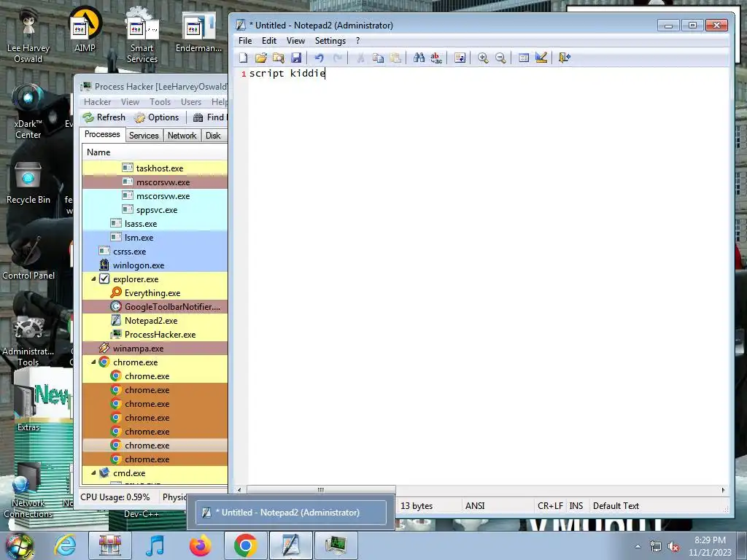The height and width of the screenshot is (560, 747).
Task: Open the ? help menu
Action: (x=357, y=41)
